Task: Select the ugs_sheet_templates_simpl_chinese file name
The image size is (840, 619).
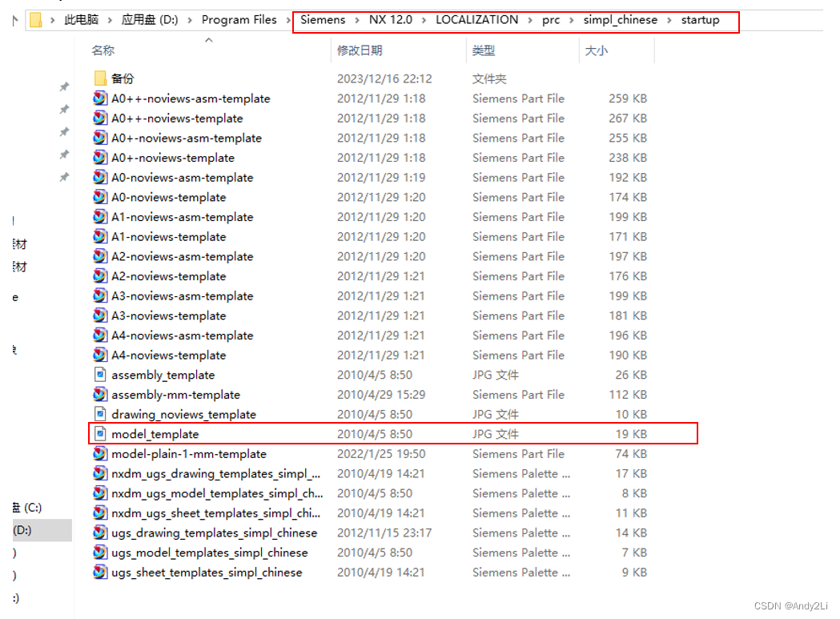Action: [x=207, y=573]
